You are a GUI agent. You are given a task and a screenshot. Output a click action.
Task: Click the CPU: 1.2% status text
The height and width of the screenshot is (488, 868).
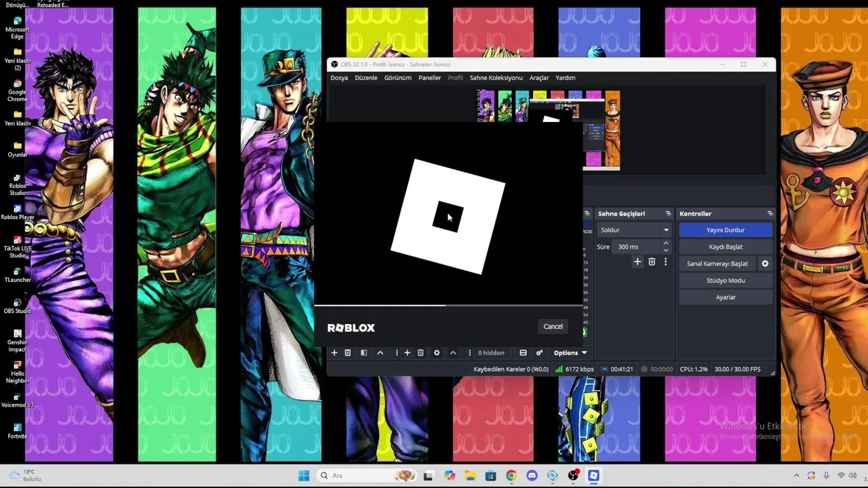click(694, 369)
